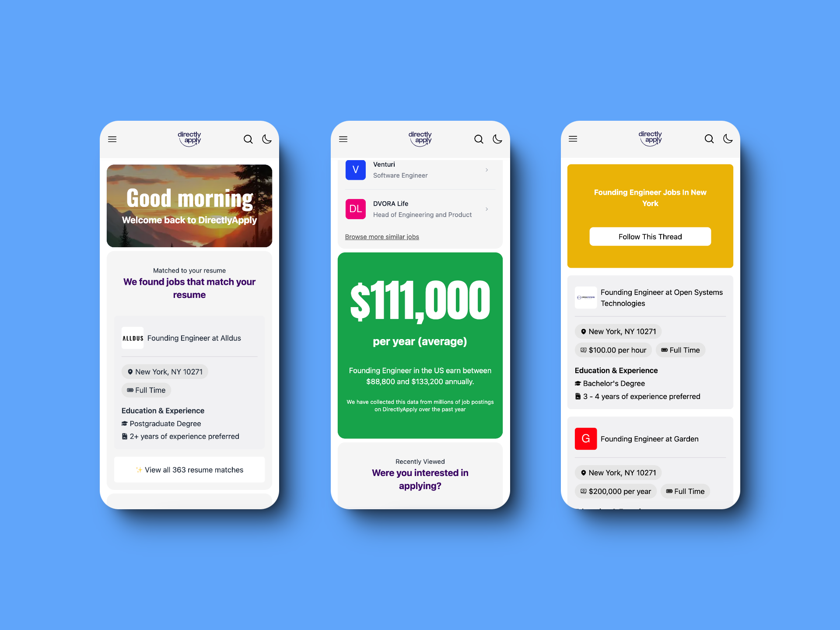Click the hamburger menu icon left screen

tap(112, 139)
